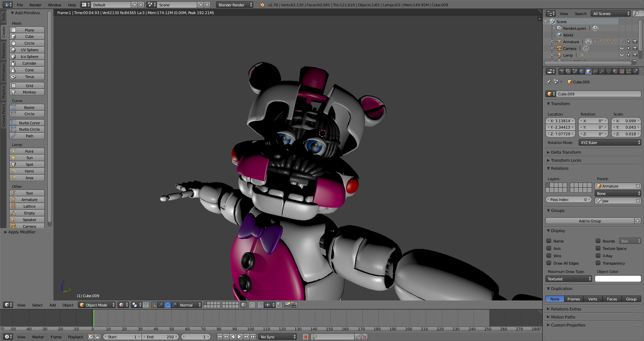Open the Constraints properties tab (chain icon)

(x=595, y=71)
